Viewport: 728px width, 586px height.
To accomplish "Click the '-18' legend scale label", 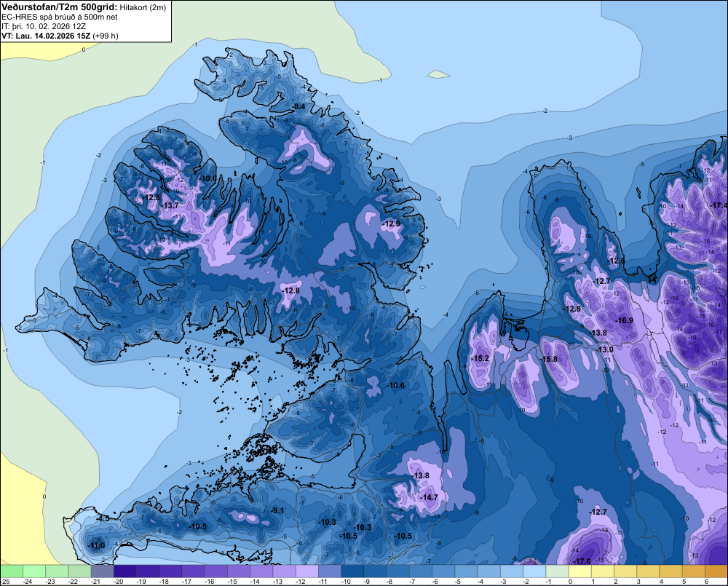I will coord(164,582).
